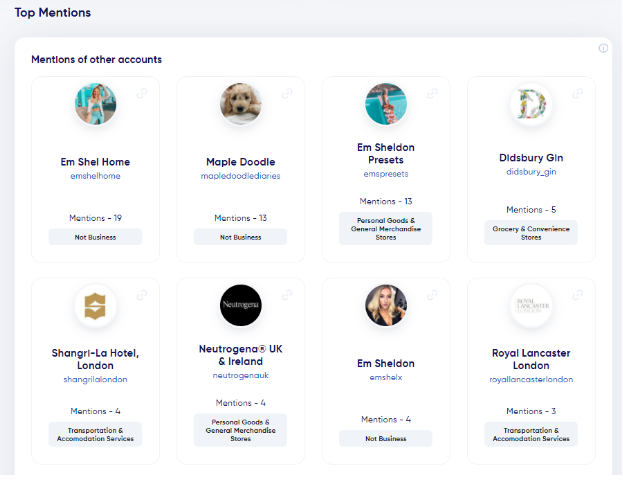Click 'Mentions - 19' text
Viewport: 623px width, 481px height.
tap(95, 218)
